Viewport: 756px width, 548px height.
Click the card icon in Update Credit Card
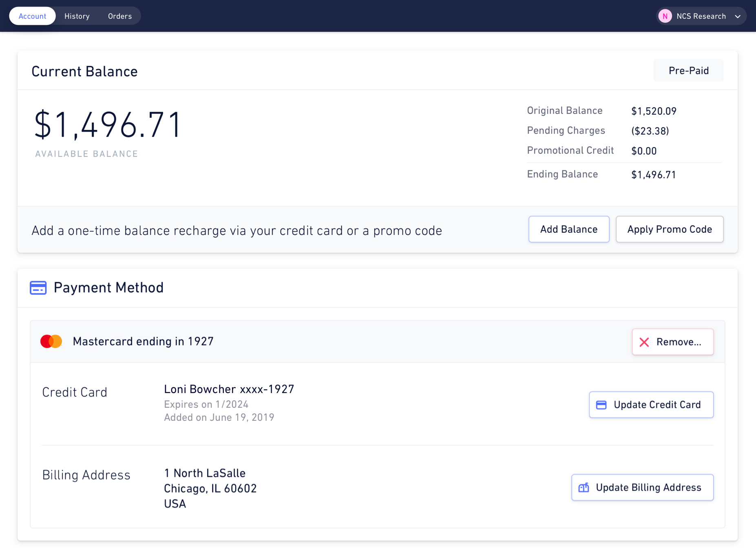(x=601, y=404)
